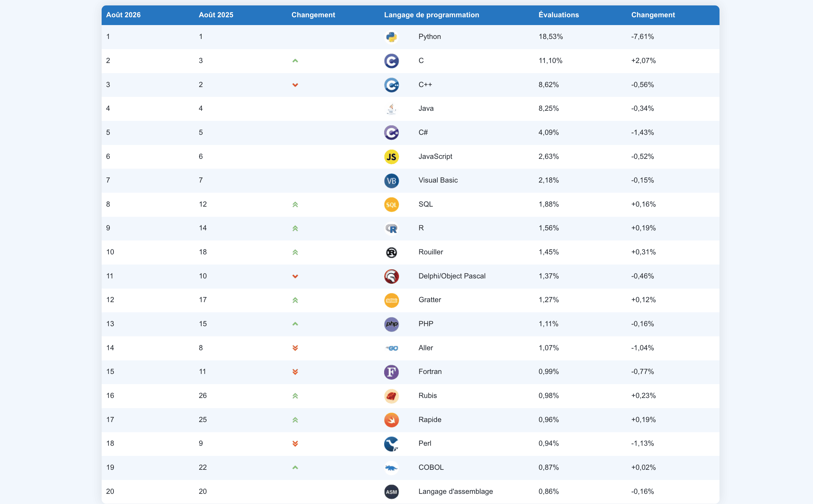
Task: Click the JavaScript JS yellow icon
Action: pos(391,157)
